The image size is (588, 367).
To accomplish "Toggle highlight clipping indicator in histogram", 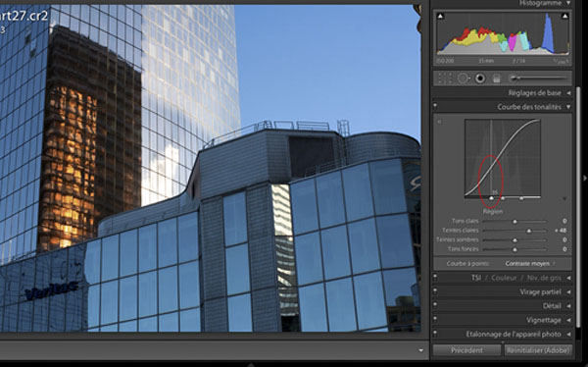I will point(564,16).
